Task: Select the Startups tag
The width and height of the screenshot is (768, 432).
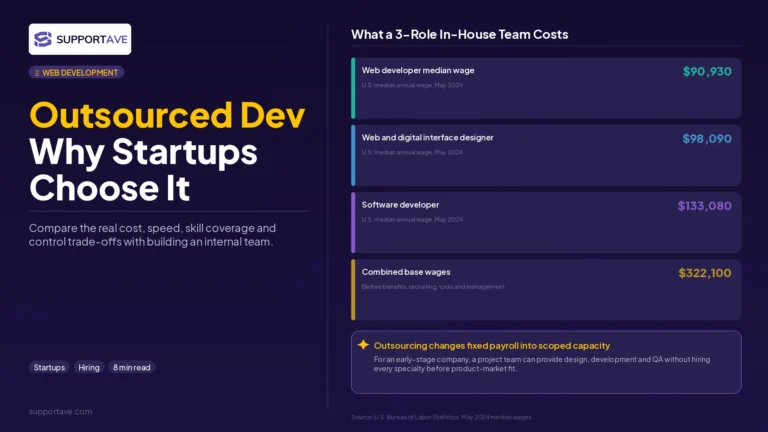Action: [x=49, y=367]
